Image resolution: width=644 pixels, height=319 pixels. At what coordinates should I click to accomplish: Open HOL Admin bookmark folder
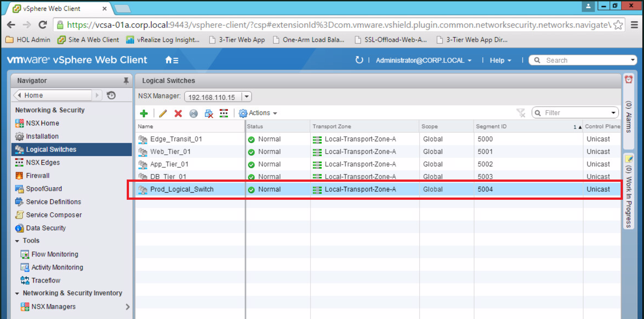(x=28, y=40)
